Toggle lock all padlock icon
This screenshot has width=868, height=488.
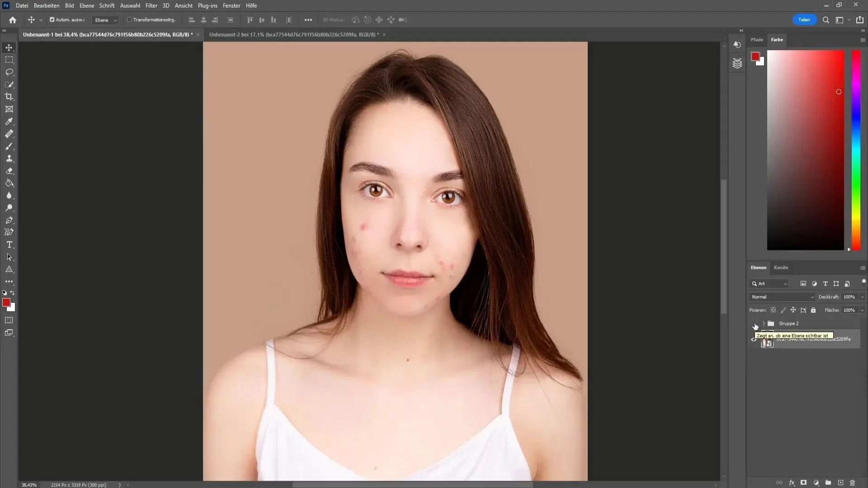(813, 310)
